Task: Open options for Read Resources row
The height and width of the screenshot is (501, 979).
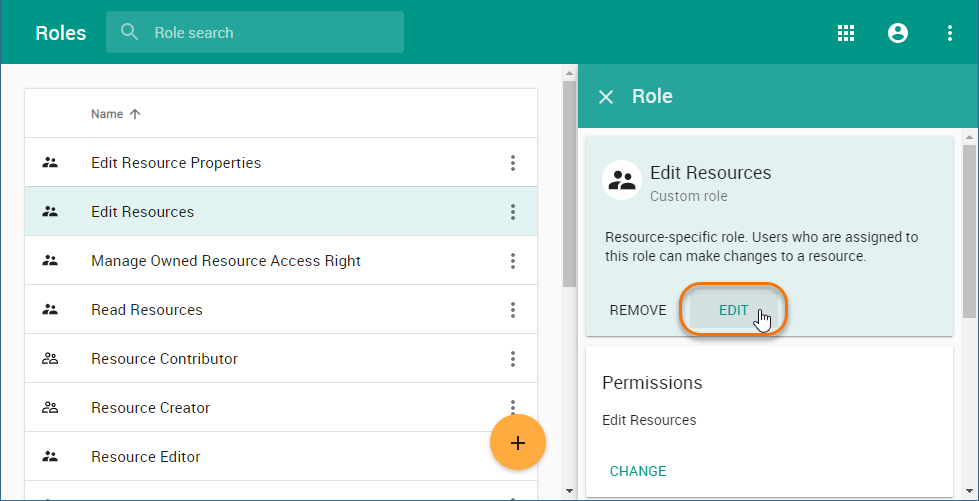Action: [x=513, y=310]
